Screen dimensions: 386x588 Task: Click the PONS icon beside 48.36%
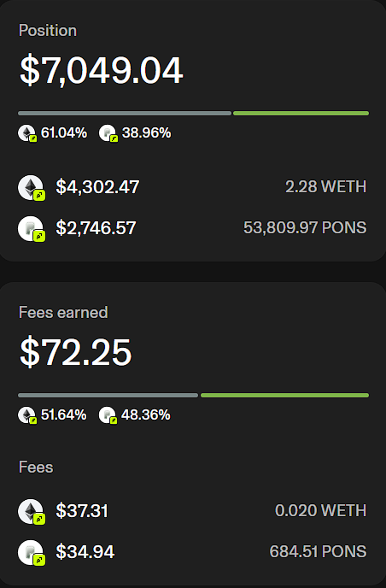[x=108, y=415]
